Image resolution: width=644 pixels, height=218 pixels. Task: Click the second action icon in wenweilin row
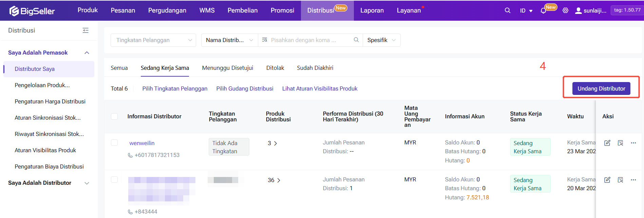click(620, 143)
